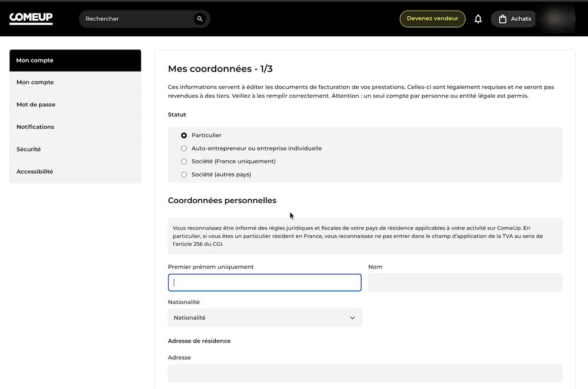This screenshot has width=588, height=389.
Task: Pick Société (autres pays) radio option
Action: [x=183, y=175]
